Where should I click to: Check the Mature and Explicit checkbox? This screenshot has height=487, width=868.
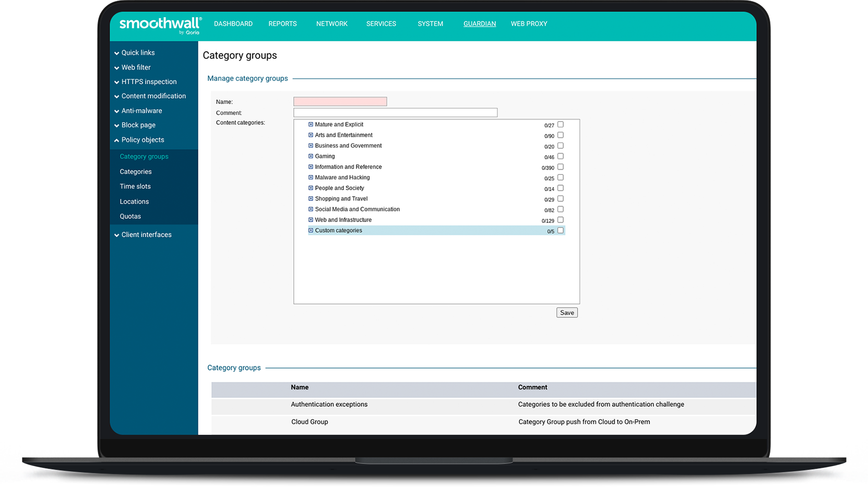coord(560,124)
